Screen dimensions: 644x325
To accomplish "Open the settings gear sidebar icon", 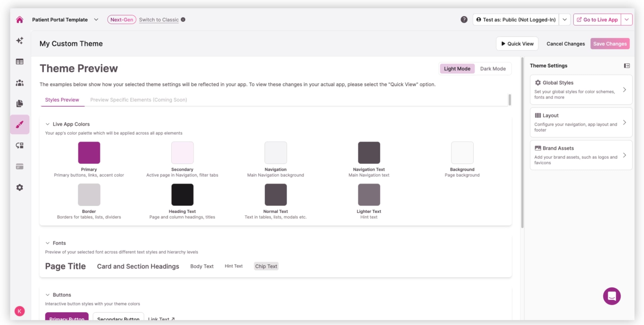I will pos(20,188).
